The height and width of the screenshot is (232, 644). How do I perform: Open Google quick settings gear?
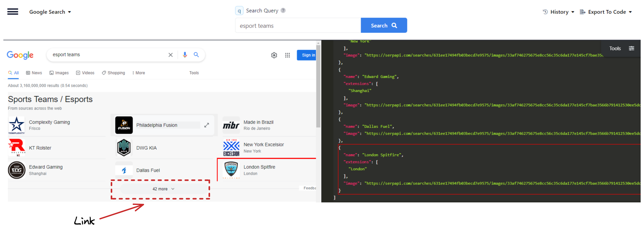274,55
